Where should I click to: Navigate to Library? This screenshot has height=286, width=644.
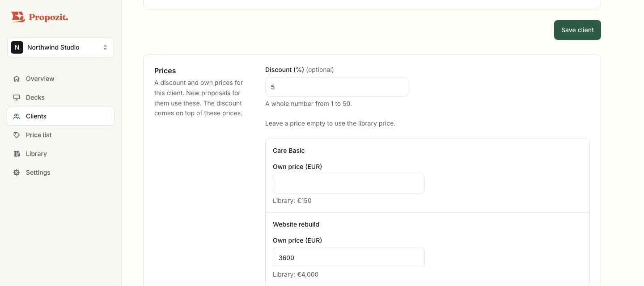tap(60, 154)
